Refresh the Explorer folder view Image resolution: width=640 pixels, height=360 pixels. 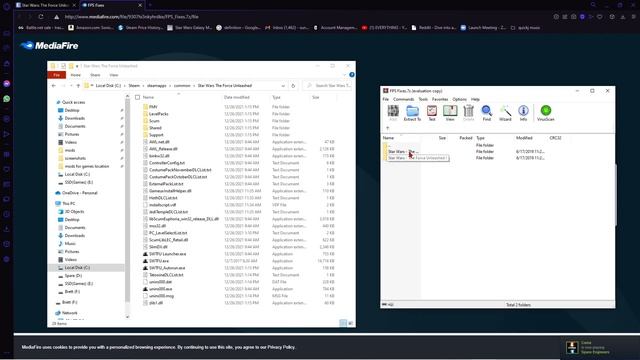coord(293,86)
